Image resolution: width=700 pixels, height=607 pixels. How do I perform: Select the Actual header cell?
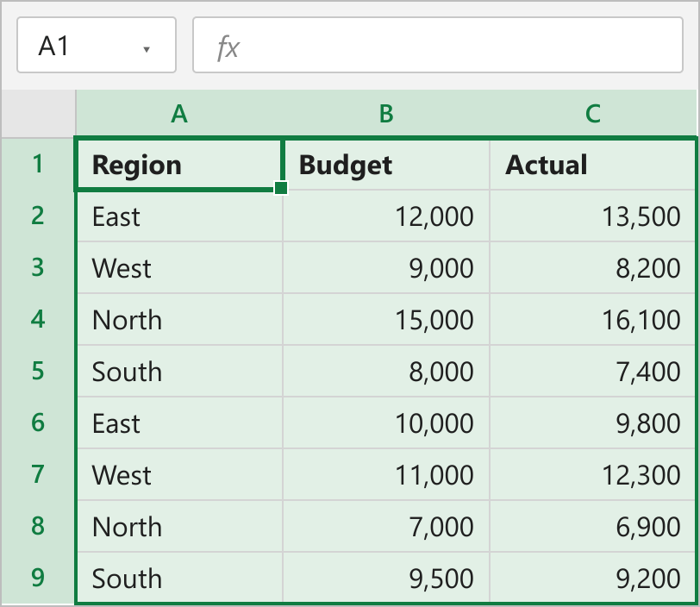(592, 165)
